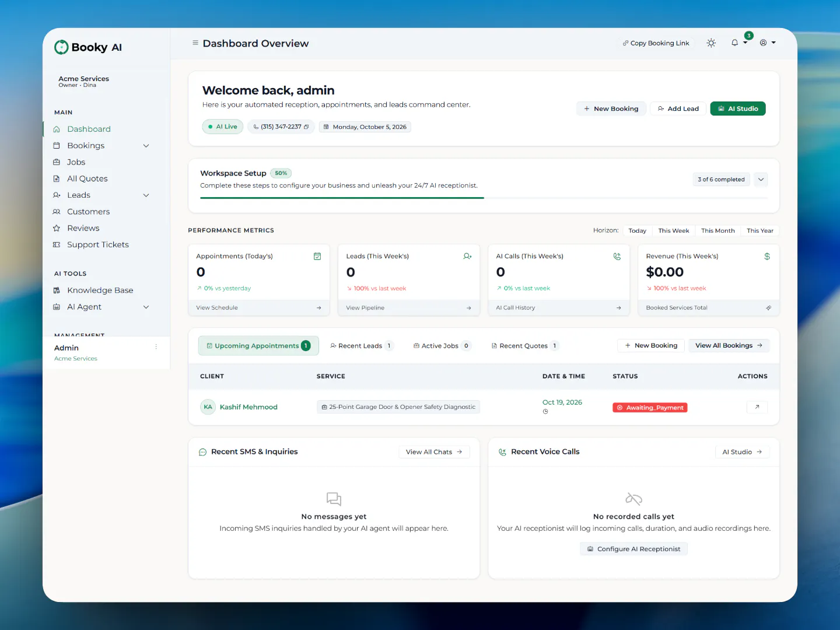Copy the phone number (315) 347-2237
The width and height of the screenshot is (840, 630).
point(306,127)
